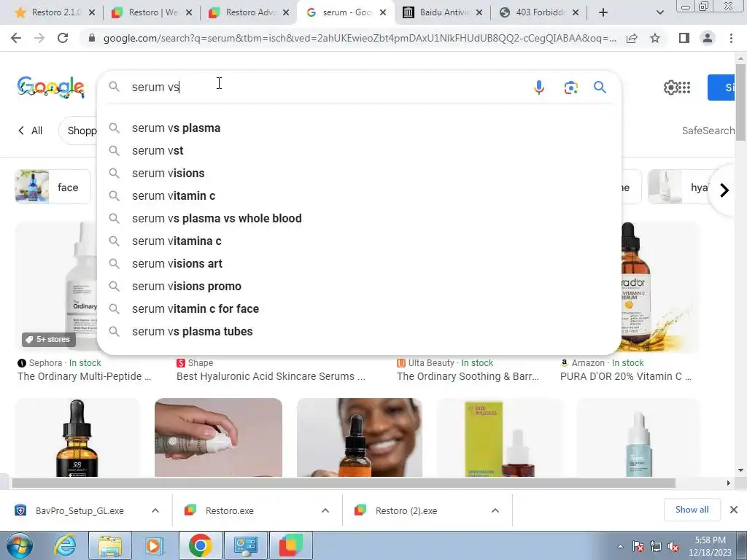747x560 pixels.
Task: Open Google quick settings gear icon
Action: click(670, 87)
